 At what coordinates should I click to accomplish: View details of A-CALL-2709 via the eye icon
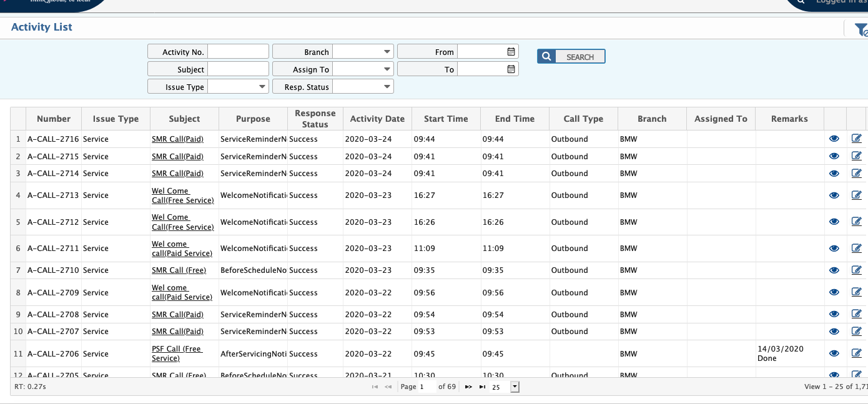click(834, 292)
